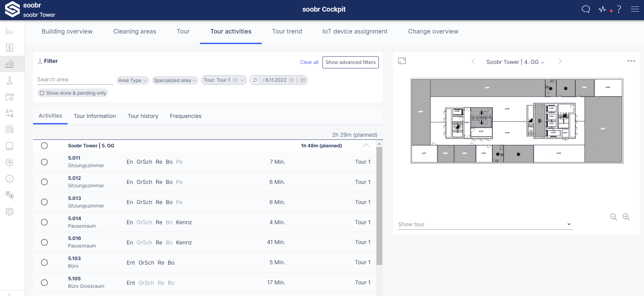This screenshot has width=644, height=296.
Task: Open the Tour history sub-tab
Action: click(x=143, y=116)
